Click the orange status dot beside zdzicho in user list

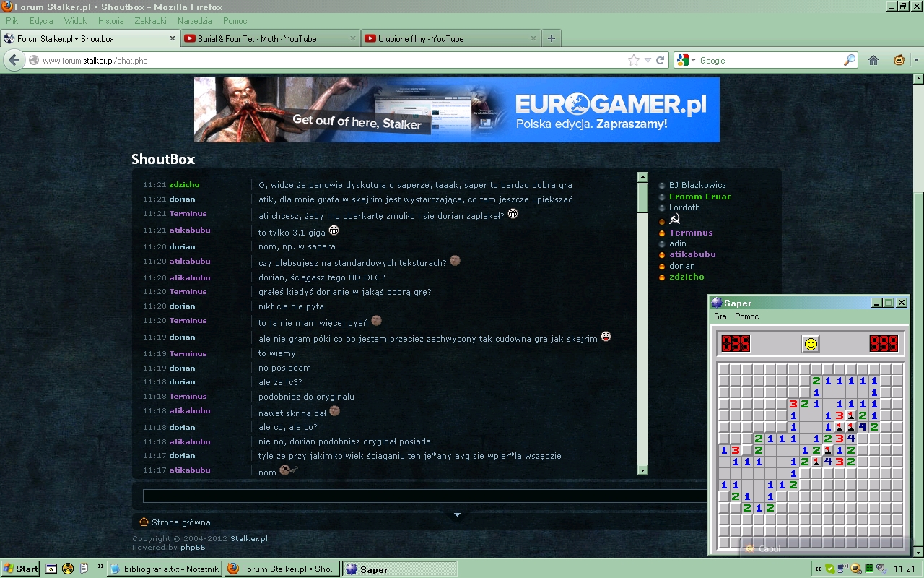point(662,277)
